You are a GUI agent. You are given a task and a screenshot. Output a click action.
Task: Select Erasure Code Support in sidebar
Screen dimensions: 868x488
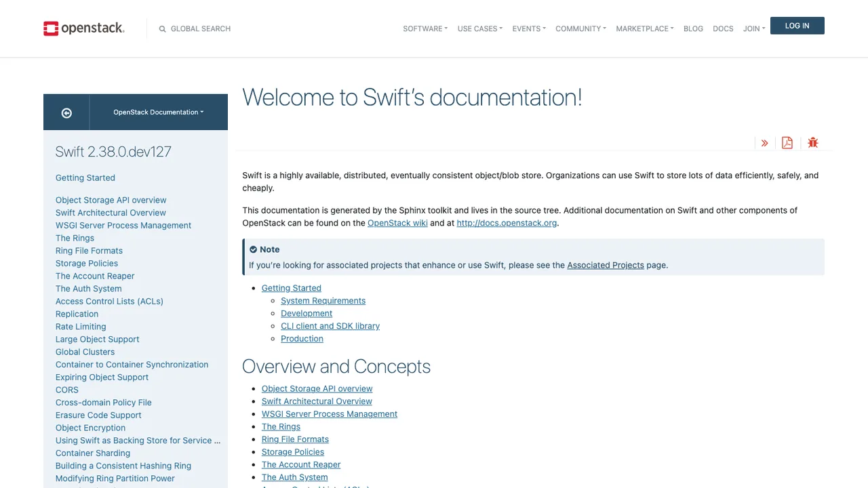coord(98,415)
